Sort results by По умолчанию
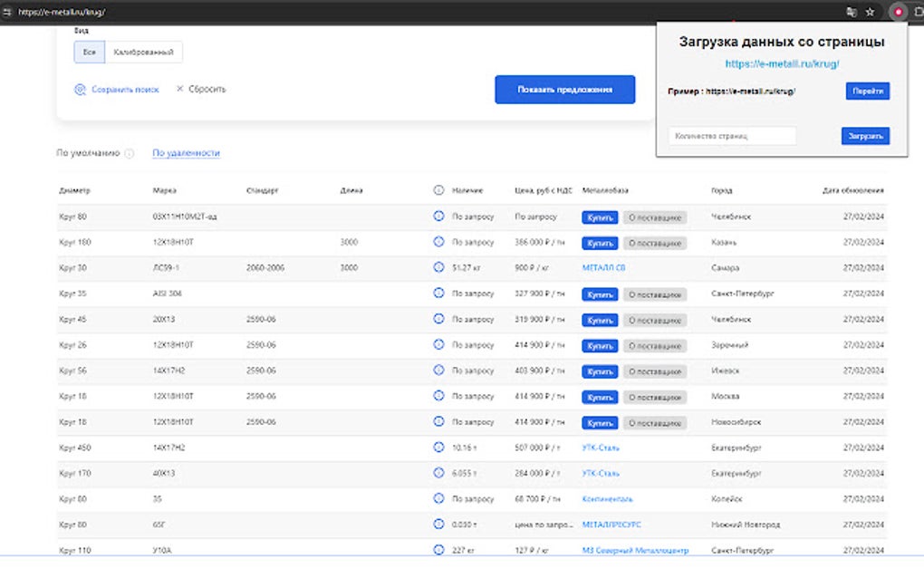 pos(88,153)
